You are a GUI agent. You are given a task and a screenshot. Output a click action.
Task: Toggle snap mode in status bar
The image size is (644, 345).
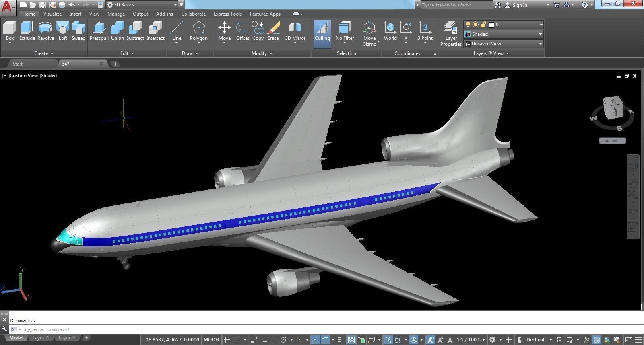click(237, 340)
